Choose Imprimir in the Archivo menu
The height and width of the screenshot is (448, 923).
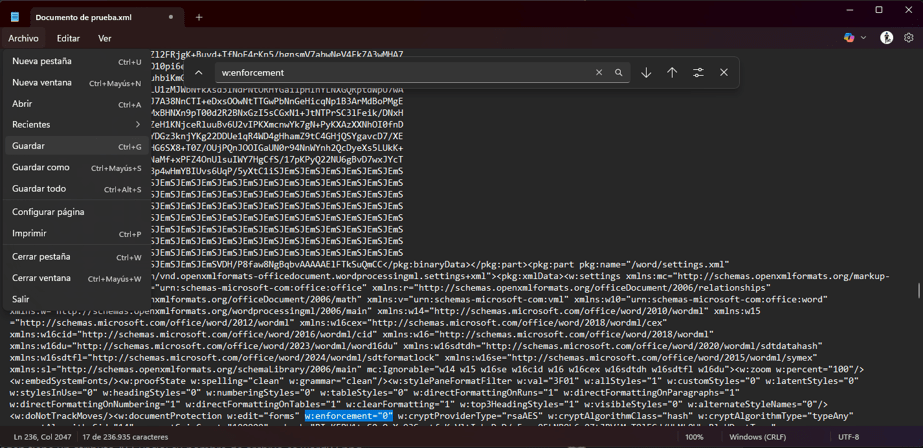coord(29,234)
